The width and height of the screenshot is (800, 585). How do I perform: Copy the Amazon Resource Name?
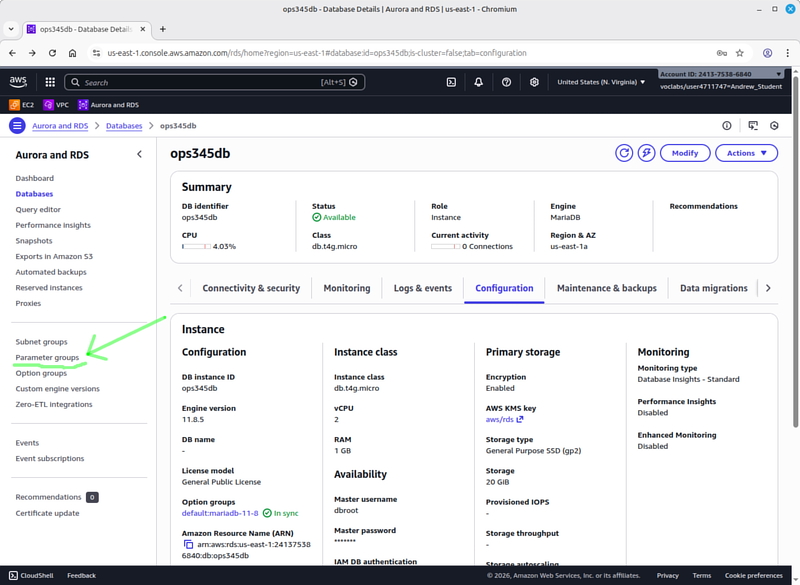(x=187, y=545)
